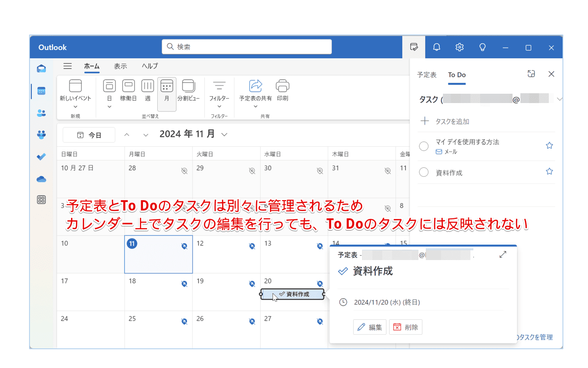Open Groups from the sidebar
The height and width of the screenshot is (368, 588).
(x=42, y=134)
